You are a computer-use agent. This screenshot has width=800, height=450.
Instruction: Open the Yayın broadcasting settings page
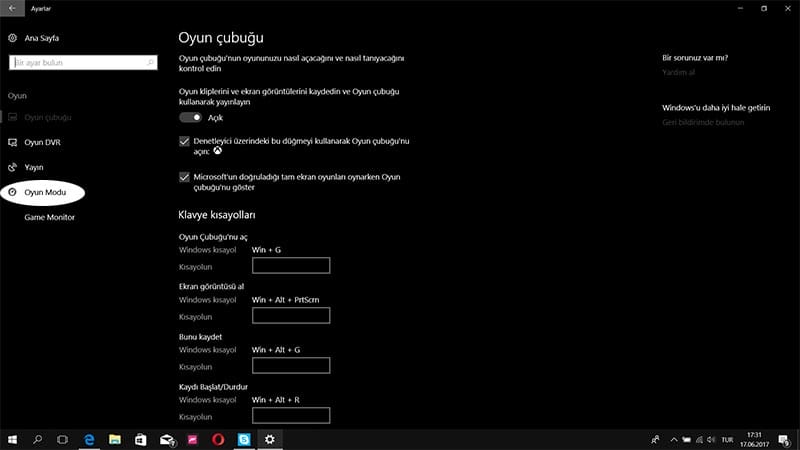[x=33, y=167]
